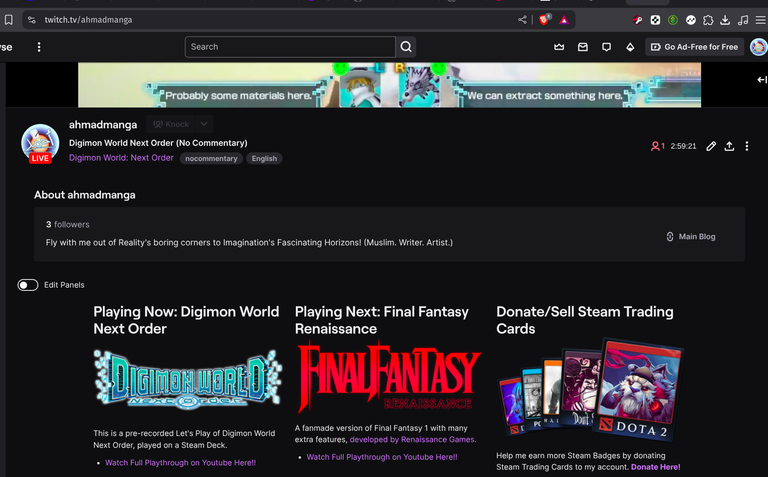Click Watch Full Playthrough link under Final Fantasy panel
Screen dimensions: 768x477
382,457
